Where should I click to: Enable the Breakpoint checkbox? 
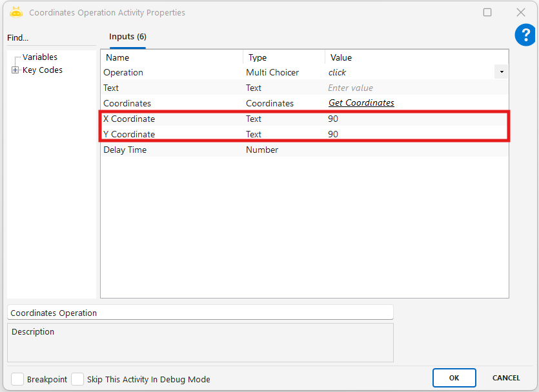[17, 379]
